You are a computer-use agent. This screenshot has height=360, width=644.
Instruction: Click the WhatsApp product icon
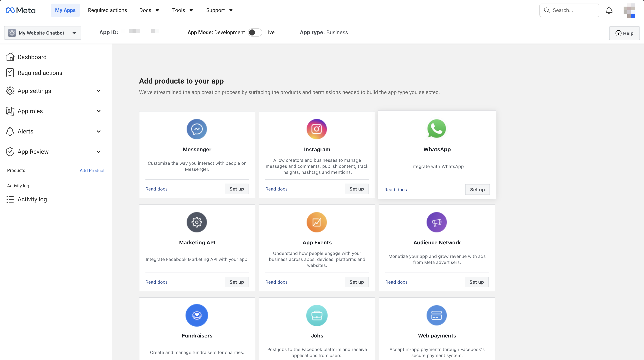(x=437, y=129)
